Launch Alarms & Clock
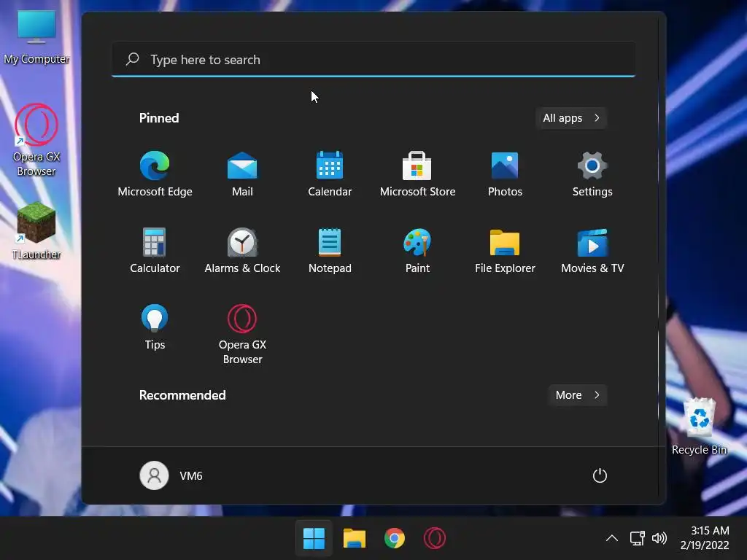 pos(242,250)
